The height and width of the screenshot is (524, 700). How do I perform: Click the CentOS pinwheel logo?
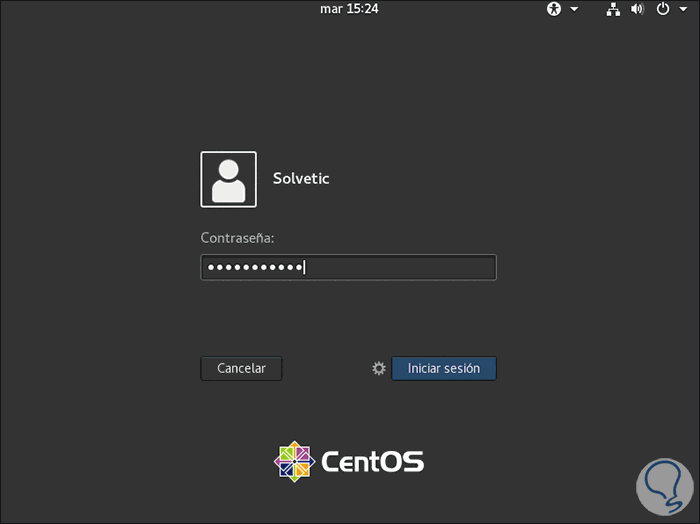click(294, 461)
